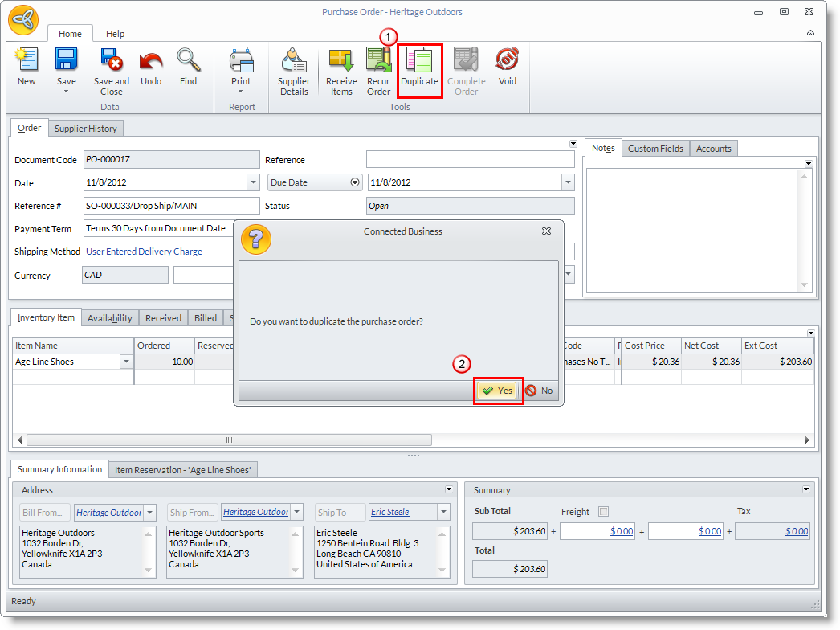This screenshot has height=630, width=840.
Task: Click the horizontal scrollbar in item grid
Action: tap(229, 440)
